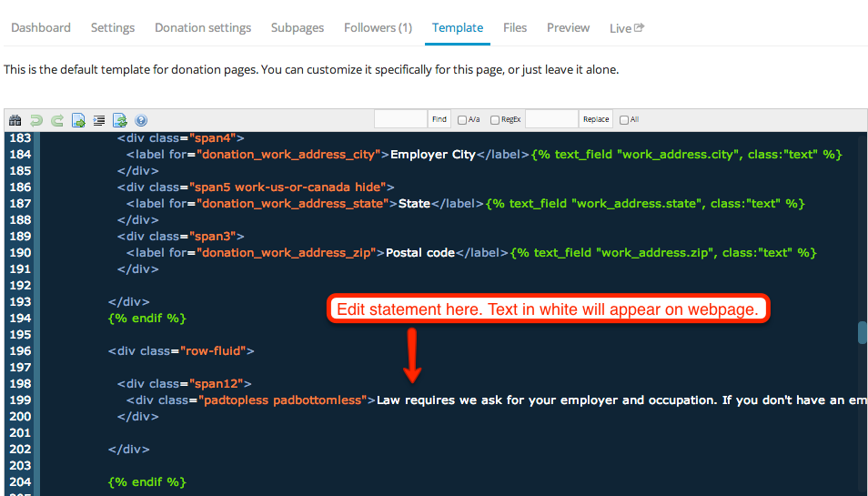Click "work_address.zip" in the text_field tag
868x496 pixels.
point(655,253)
